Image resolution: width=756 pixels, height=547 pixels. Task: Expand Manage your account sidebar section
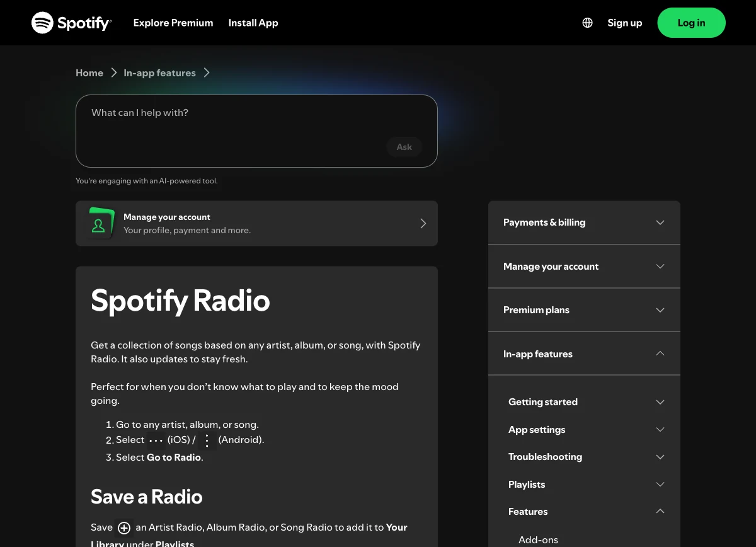(x=584, y=266)
